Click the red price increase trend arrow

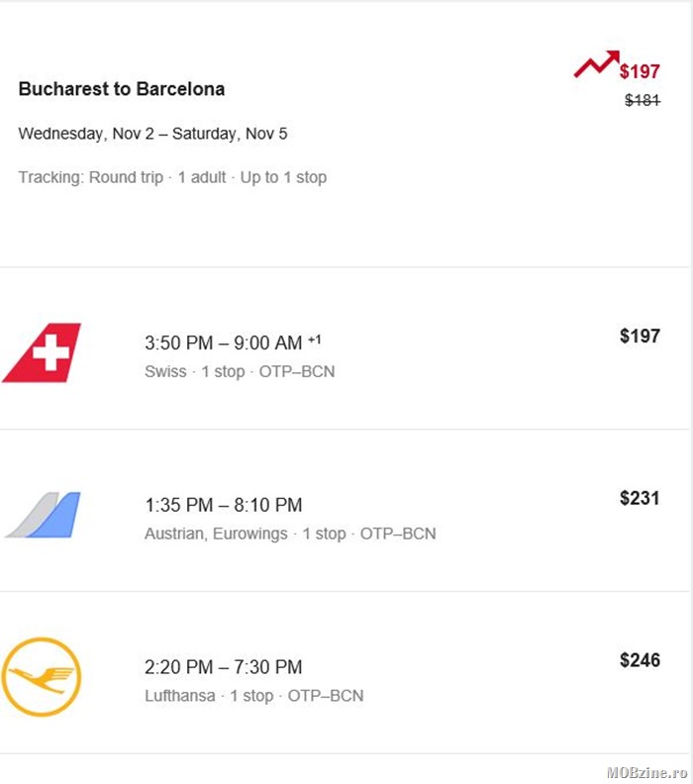coord(596,64)
